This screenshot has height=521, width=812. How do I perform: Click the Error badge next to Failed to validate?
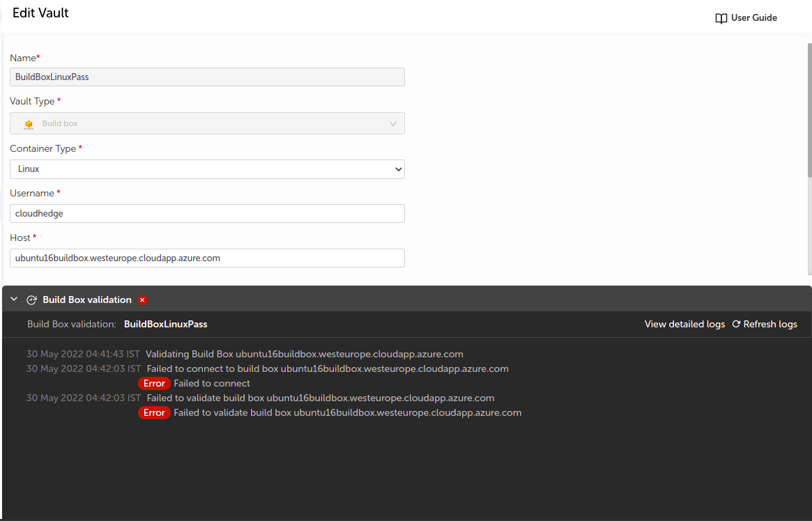coord(154,413)
